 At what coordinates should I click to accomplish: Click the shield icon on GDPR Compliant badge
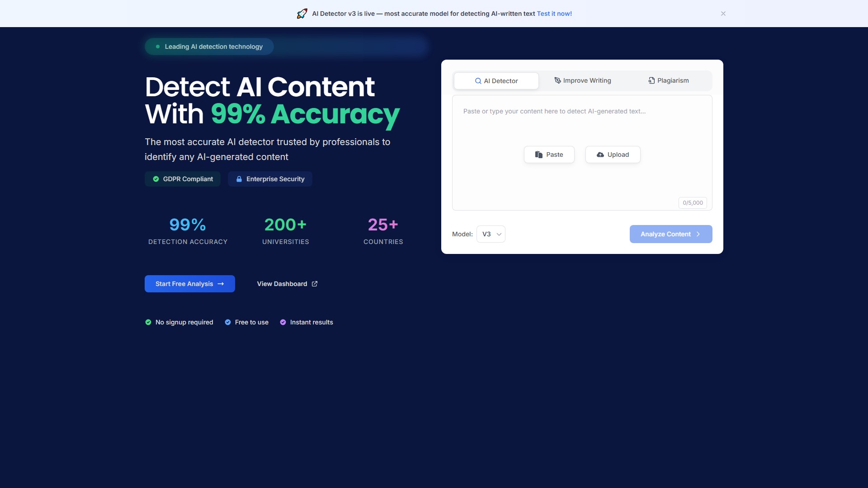[156, 179]
